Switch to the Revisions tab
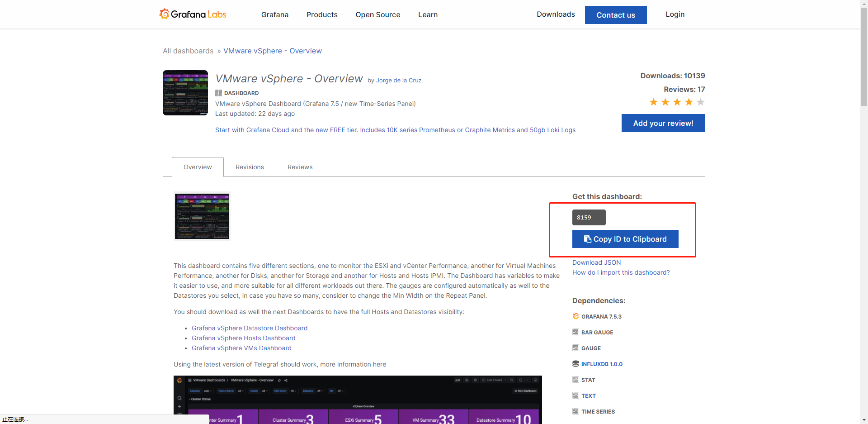 tap(250, 167)
